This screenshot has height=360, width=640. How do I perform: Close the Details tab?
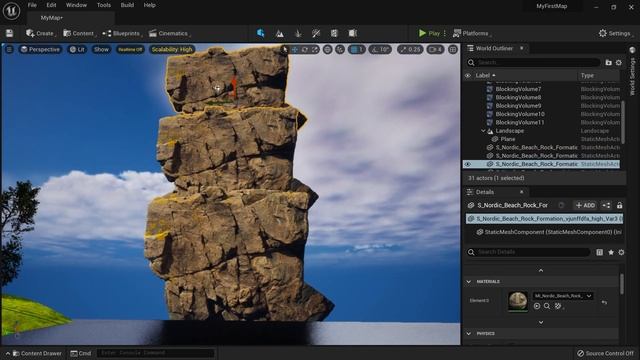521,192
